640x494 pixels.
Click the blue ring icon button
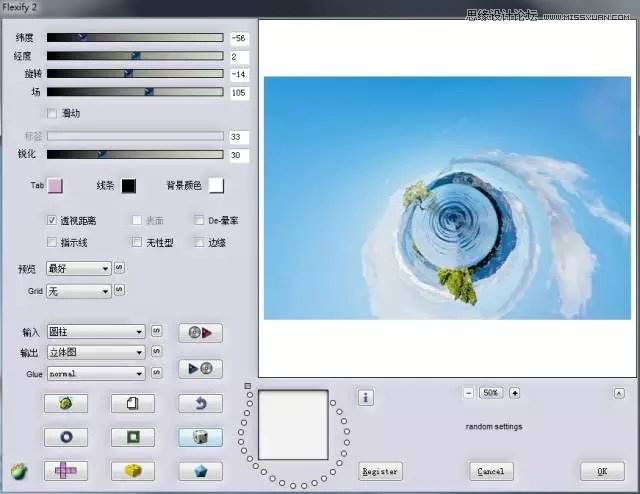click(66, 437)
